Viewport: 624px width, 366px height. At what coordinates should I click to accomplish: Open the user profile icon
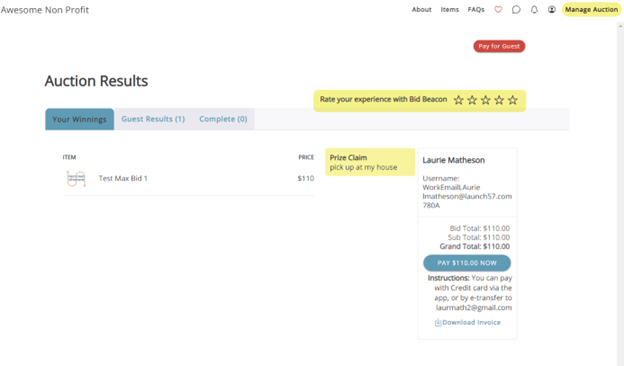pyautogui.click(x=552, y=10)
